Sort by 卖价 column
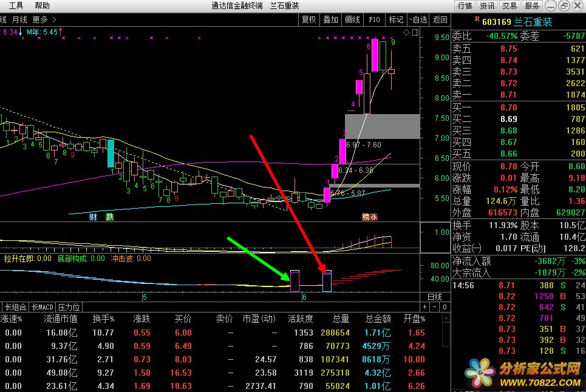The height and width of the screenshot is (392, 586). [224, 319]
